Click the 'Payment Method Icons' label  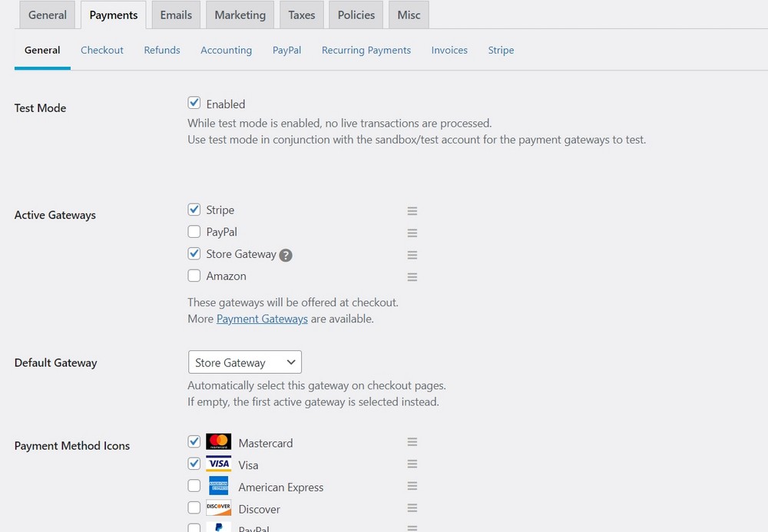72,446
